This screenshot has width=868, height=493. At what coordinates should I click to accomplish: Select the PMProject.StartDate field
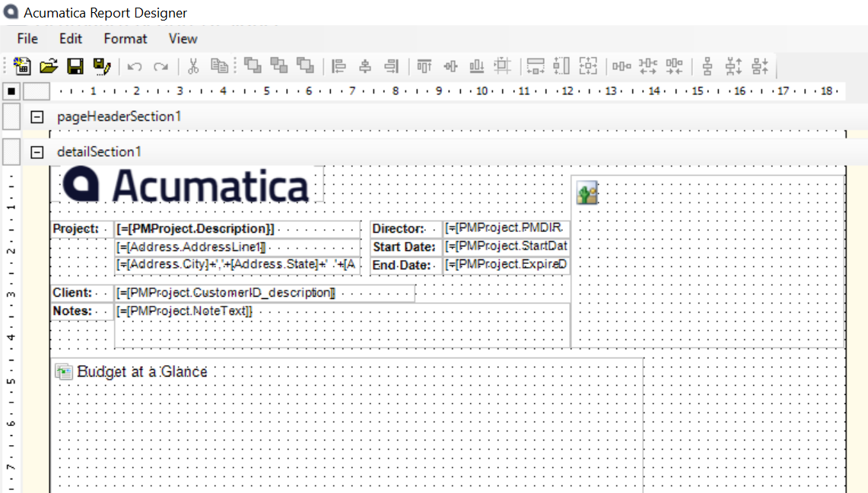[506, 247]
